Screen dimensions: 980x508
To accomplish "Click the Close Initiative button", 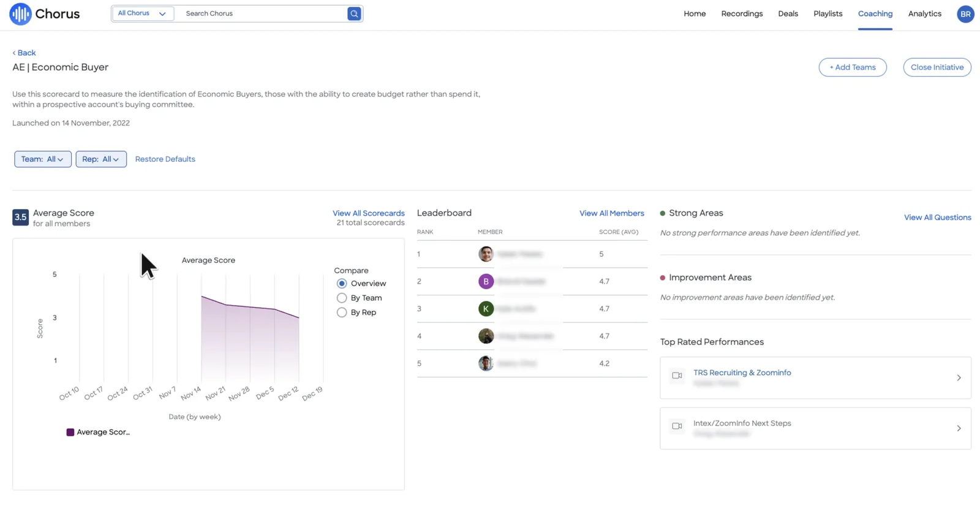I will click(x=937, y=67).
